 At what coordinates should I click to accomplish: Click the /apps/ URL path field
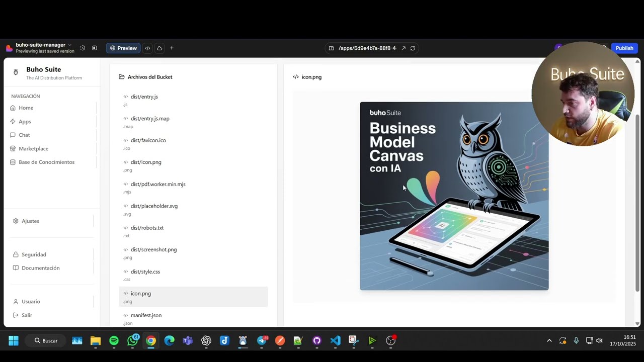(367, 48)
